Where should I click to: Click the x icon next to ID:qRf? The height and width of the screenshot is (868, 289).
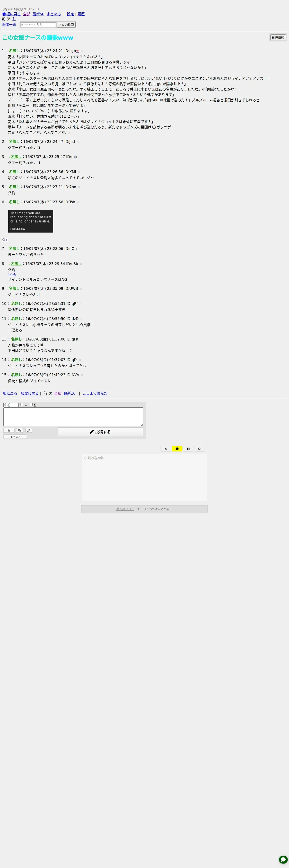click(80, 304)
